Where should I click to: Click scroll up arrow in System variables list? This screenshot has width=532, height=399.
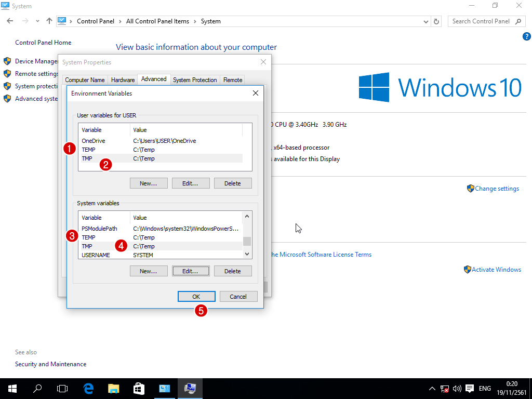[x=247, y=216]
